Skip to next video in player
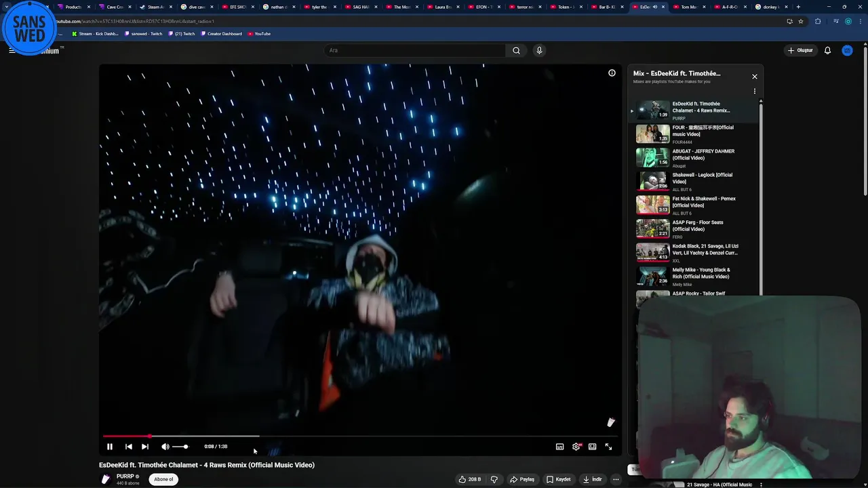 click(x=145, y=447)
